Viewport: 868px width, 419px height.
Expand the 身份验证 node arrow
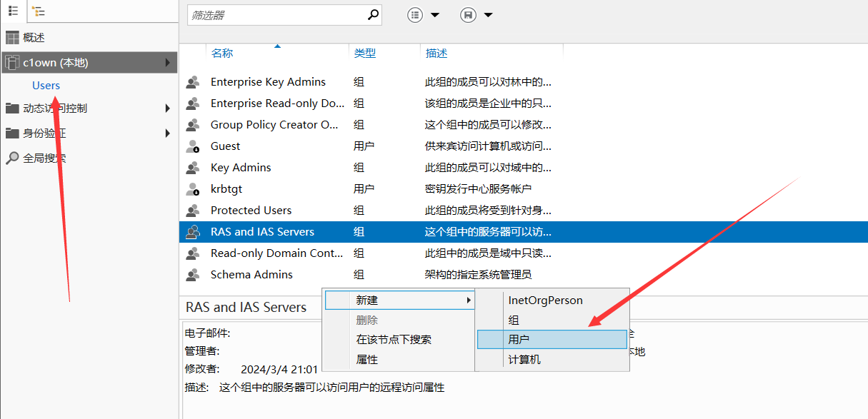(x=168, y=133)
